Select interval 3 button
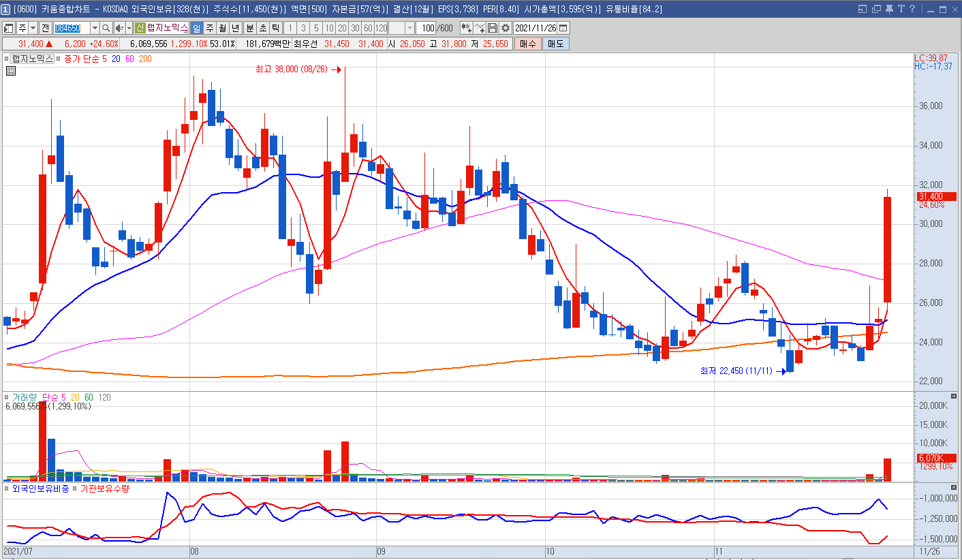Screen dimensions: 962x560 pyautogui.click(x=303, y=28)
